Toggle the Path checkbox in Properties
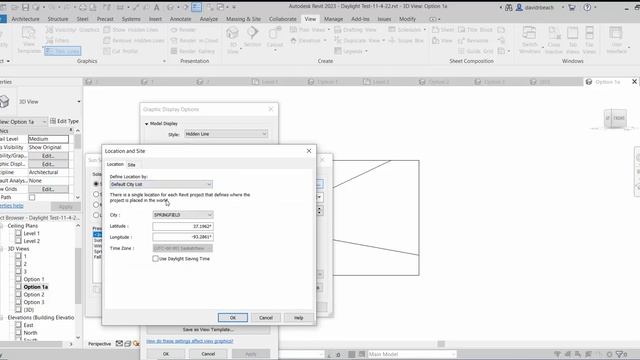 [x=32, y=198]
